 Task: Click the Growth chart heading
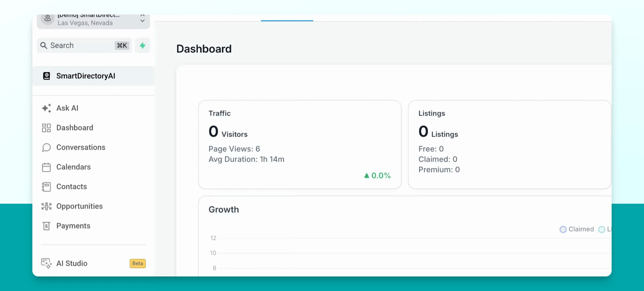click(224, 210)
